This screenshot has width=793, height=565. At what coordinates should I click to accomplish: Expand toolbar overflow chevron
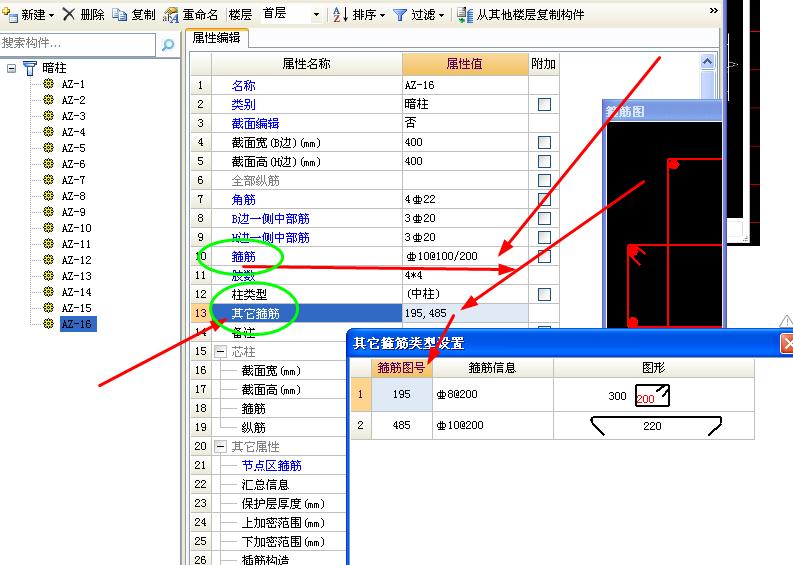coord(713,10)
